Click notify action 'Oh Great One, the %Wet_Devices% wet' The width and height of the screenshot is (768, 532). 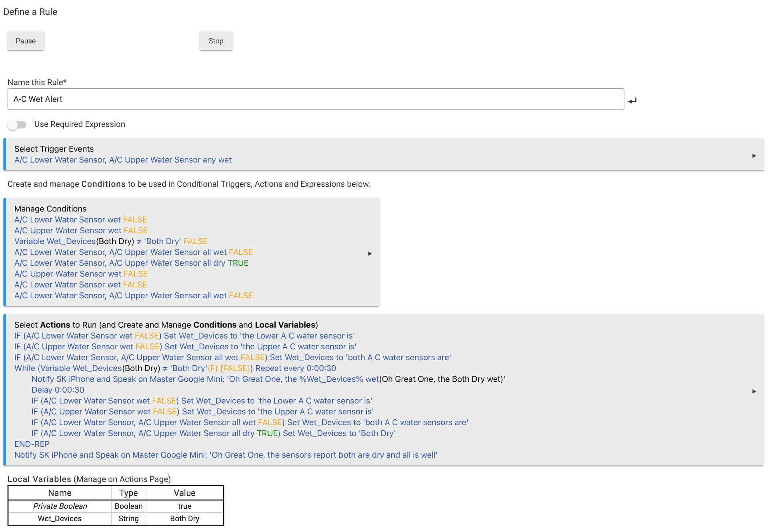pos(268,379)
